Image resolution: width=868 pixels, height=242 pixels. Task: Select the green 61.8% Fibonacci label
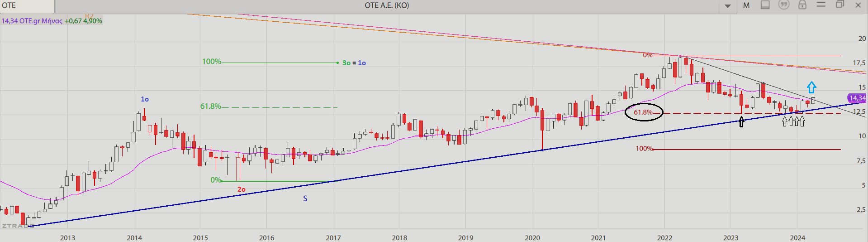pyautogui.click(x=211, y=106)
